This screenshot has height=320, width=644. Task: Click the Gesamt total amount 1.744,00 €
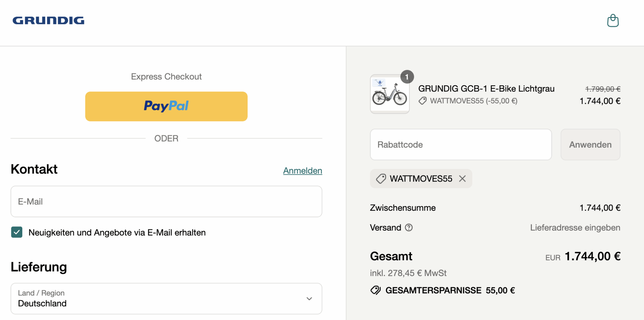(592, 257)
